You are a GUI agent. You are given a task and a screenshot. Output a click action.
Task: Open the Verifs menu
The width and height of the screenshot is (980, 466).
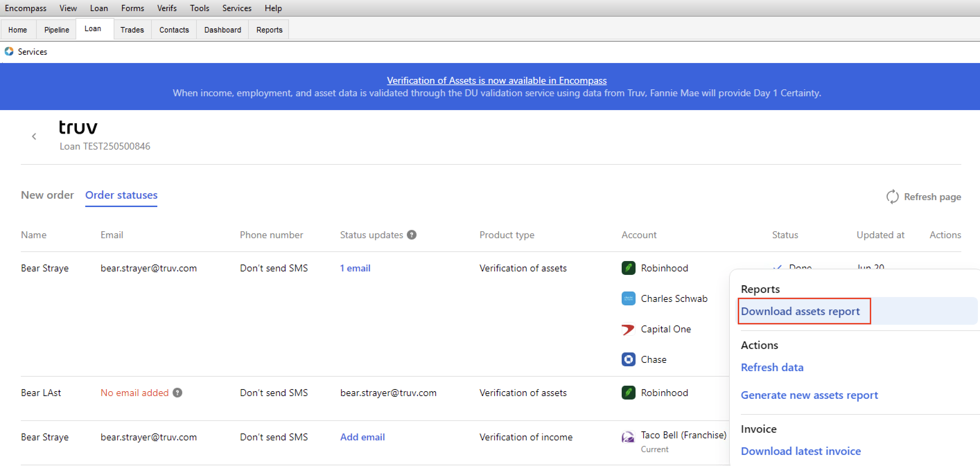(x=167, y=8)
